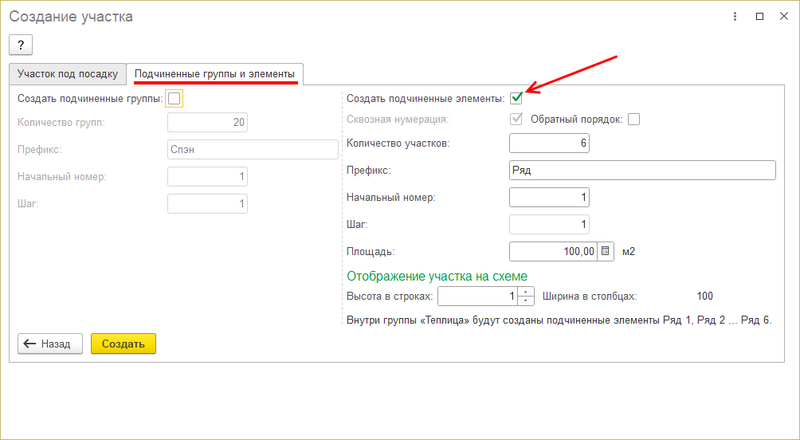Image resolution: width=800 pixels, height=440 pixels.
Task: Go back with the Назад button
Action: 50,344
